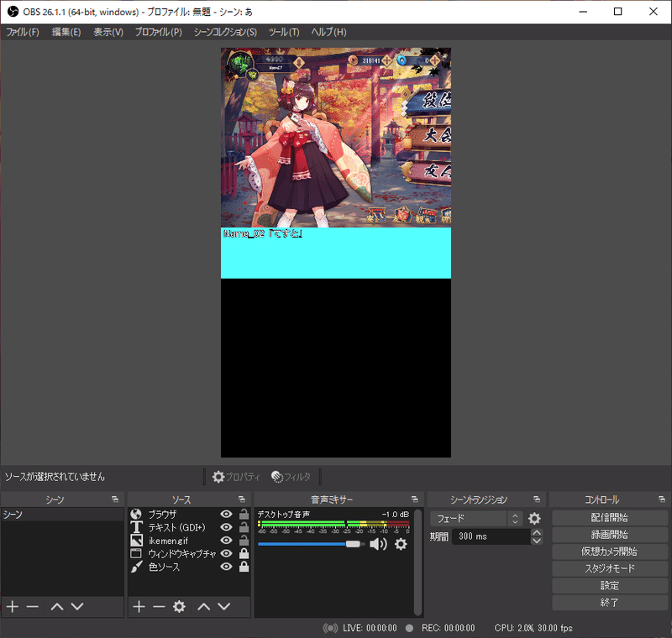Screen dimensions: 672x638
Task: Add a new source with plus icon
Action: pos(139,606)
